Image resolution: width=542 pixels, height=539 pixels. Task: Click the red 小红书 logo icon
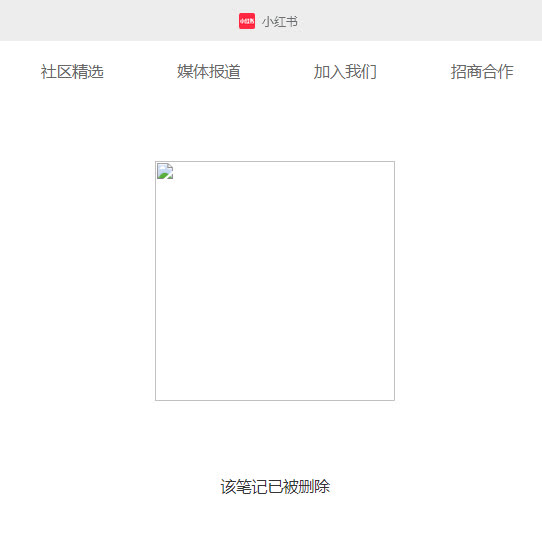click(x=247, y=21)
